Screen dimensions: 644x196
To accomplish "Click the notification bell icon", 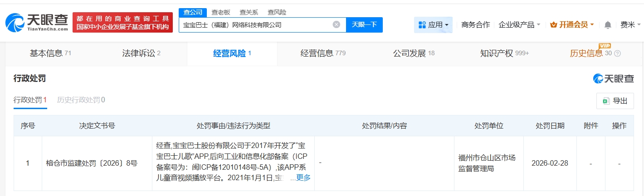I will 608,25.
